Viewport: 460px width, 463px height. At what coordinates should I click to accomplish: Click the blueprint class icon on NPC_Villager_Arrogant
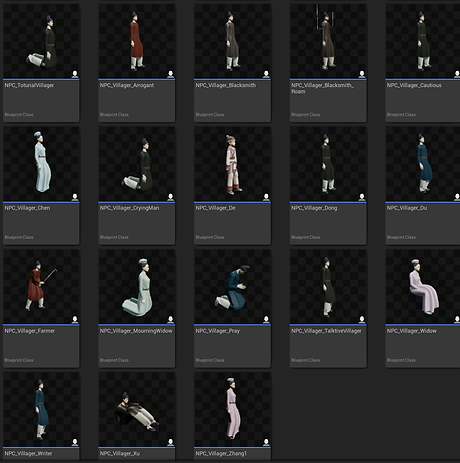(x=170, y=74)
